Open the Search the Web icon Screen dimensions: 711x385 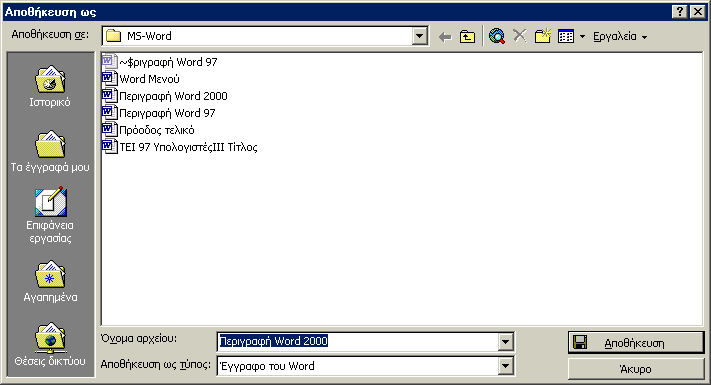(x=497, y=36)
